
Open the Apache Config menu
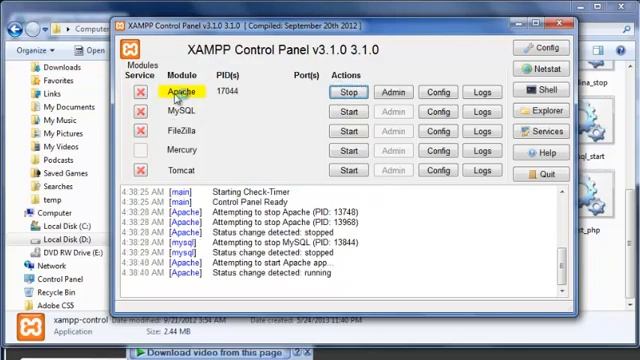(438, 92)
